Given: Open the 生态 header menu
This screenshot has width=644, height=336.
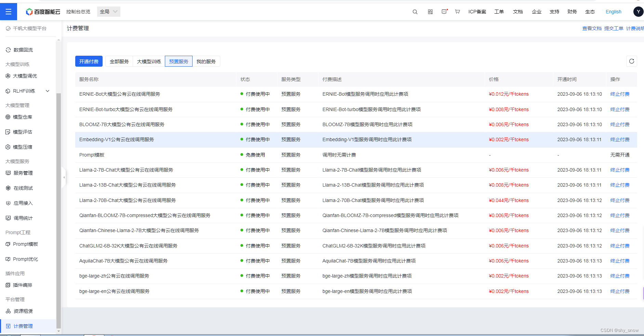Looking at the screenshot, I should (x=590, y=12).
